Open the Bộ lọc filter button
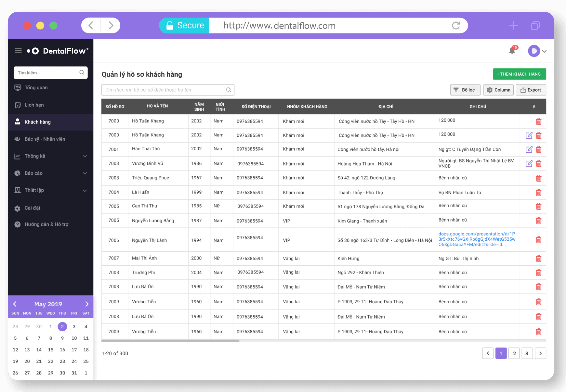This screenshot has width=566, height=392. pyautogui.click(x=465, y=90)
